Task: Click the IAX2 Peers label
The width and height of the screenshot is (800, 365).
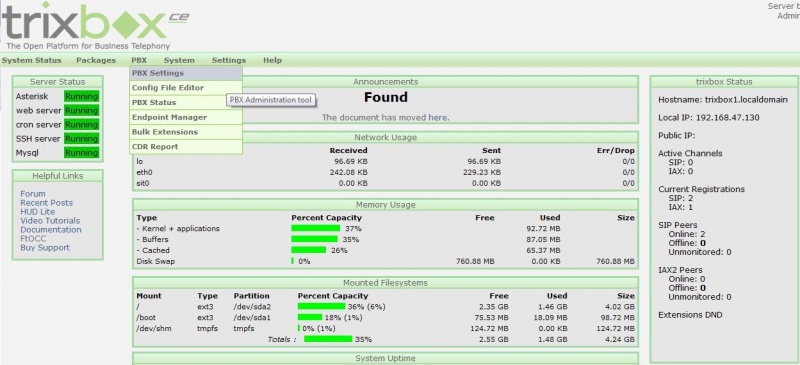Action: coord(680,270)
